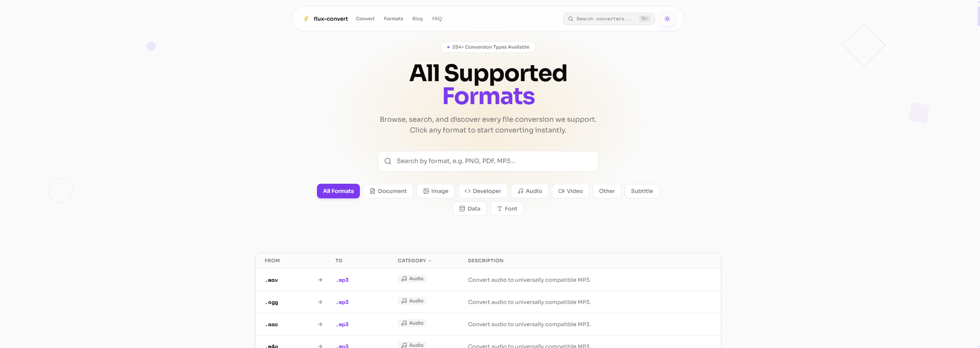Toggle the light/dark theme sun button
The width and height of the screenshot is (980, 348).
point(667,19)
